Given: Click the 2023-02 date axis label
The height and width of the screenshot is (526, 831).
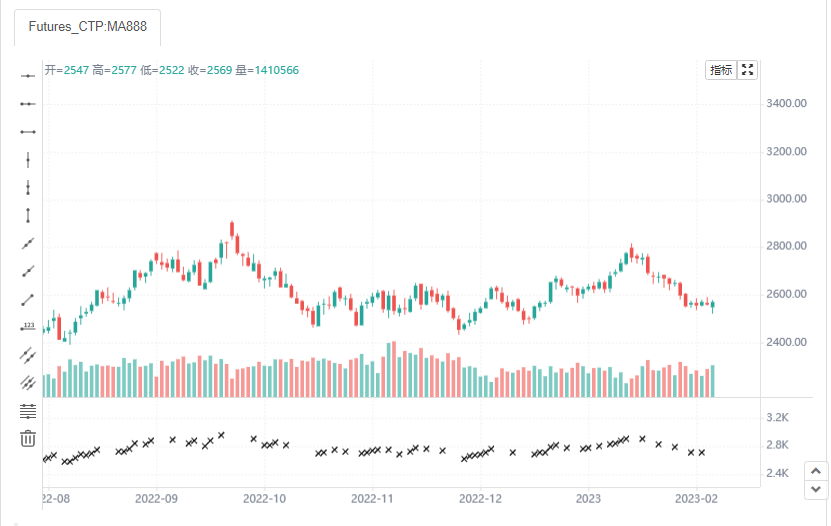Looking at the screenshot, I should [696, 499].
